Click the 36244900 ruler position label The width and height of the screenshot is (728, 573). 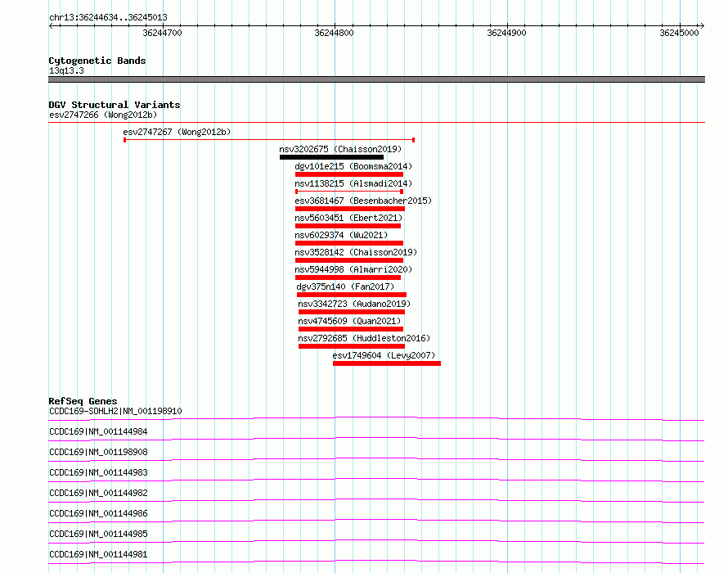[506, 33]
